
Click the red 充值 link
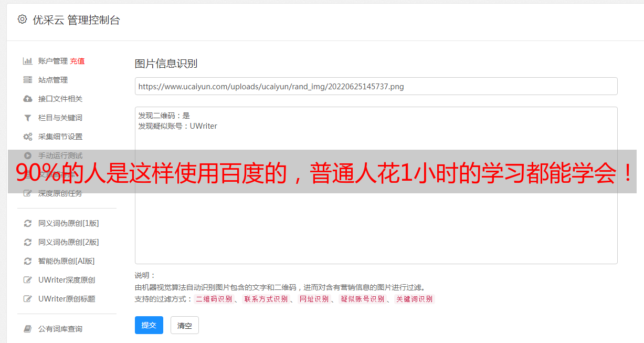click(77, 61)
